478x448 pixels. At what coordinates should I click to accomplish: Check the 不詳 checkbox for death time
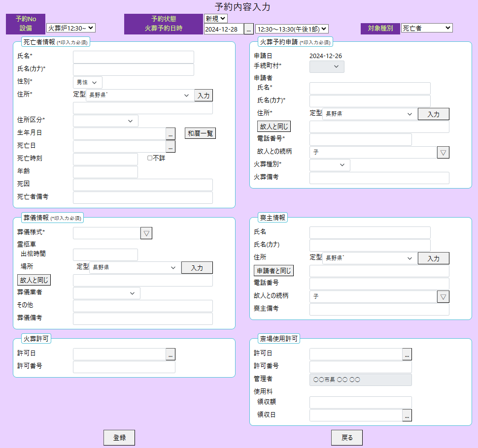pos(150,158)
